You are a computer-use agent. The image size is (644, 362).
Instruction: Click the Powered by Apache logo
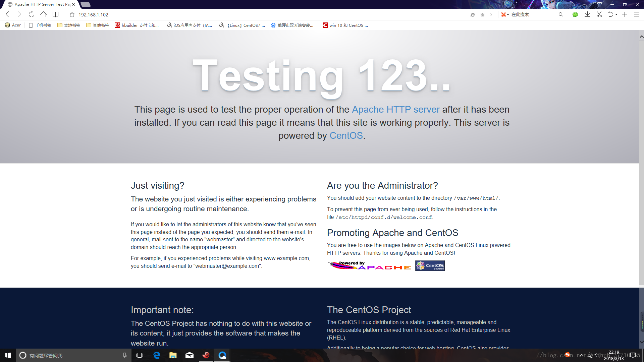(370, 265)
